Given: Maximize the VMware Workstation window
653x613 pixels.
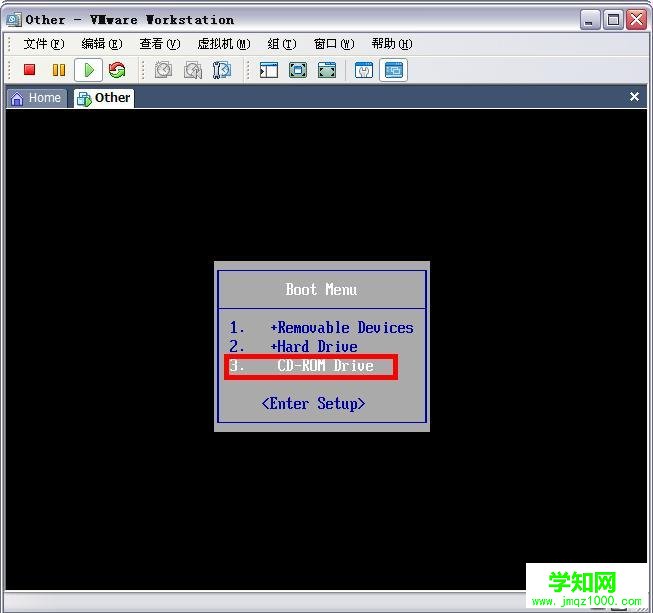Looking at the screenshot, I should (x=613, y=20).
